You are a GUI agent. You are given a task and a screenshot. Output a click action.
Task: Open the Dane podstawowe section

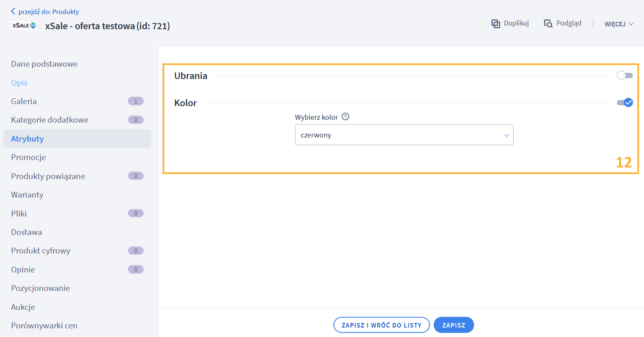[44, 64]
